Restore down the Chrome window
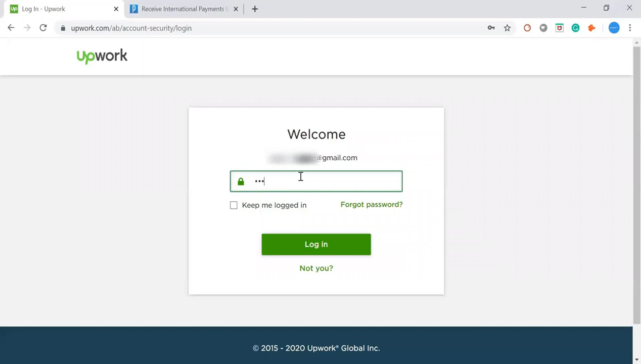The image size is (641, 364). 606,8
